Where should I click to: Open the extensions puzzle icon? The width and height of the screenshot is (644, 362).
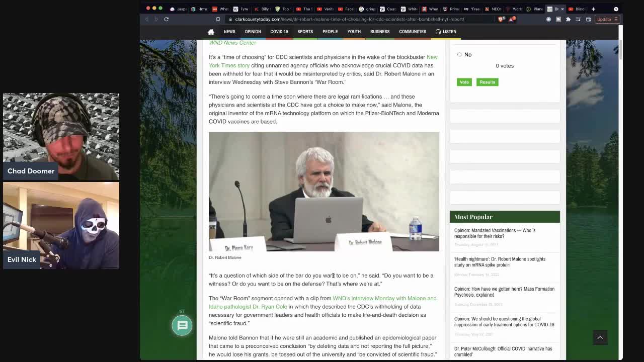coord(568,19)
